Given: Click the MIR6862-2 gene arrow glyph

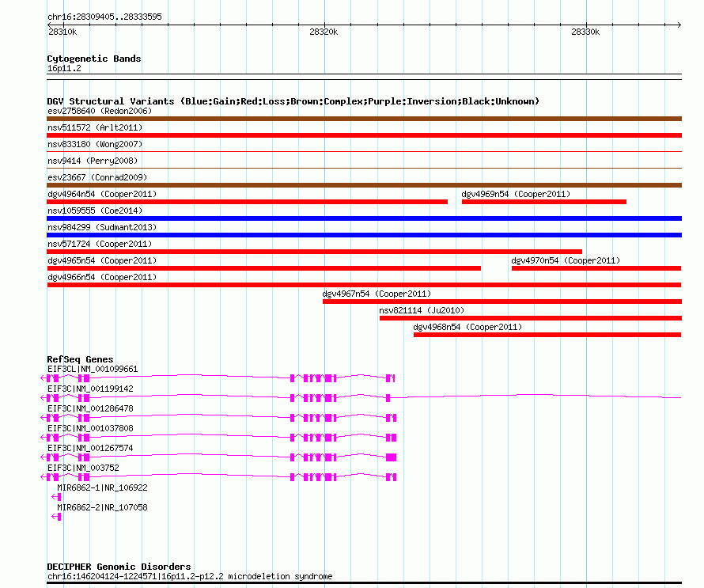Looking at the screenshot, I should click(x=56, y=517).
